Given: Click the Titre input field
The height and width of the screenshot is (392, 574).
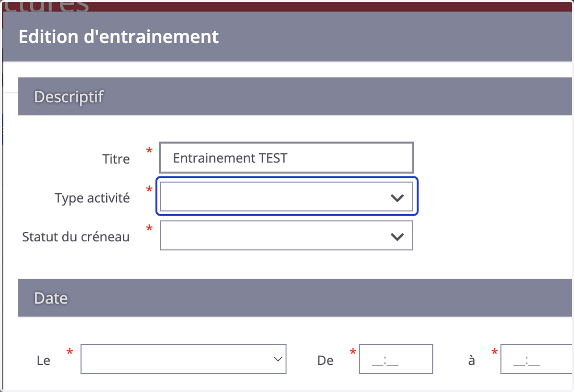Looking at the screenshot, I should [286, 158].
